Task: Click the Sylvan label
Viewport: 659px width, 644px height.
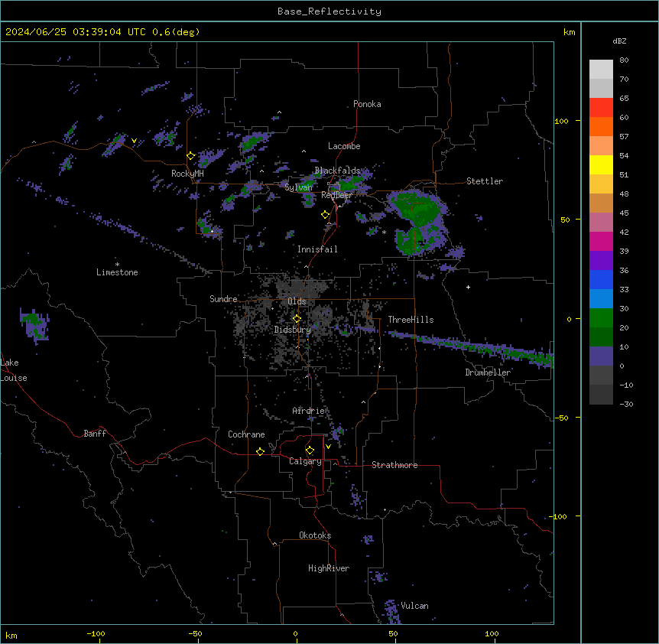Action: (x=298, y=187)
